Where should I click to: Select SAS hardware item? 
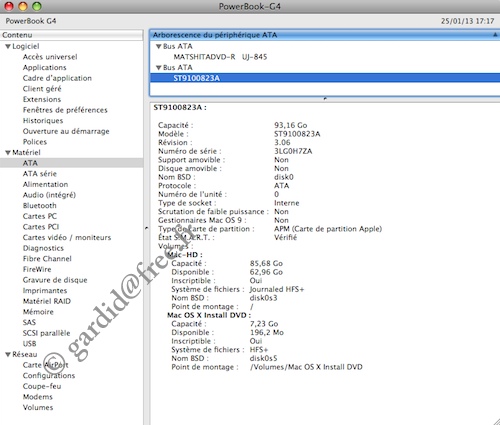(29, 323)
